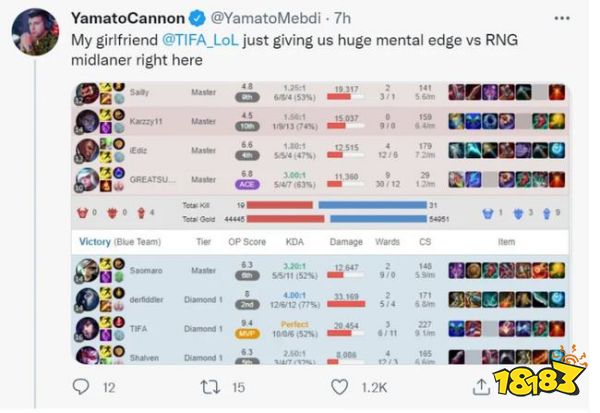Click the @YamatoMebdi handle
This screenshot has width=600, height=413.
pyautogui.click(x=266, y=18)
